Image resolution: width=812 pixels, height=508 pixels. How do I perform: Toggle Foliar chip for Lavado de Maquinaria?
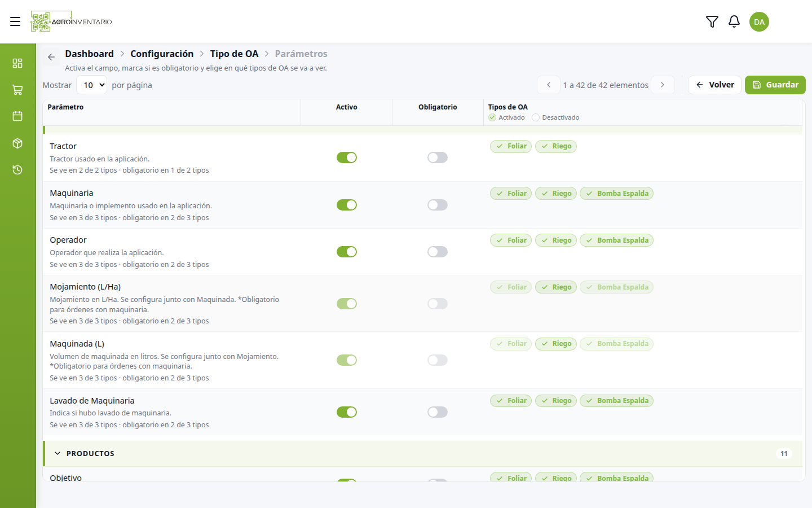coord(511,401)
